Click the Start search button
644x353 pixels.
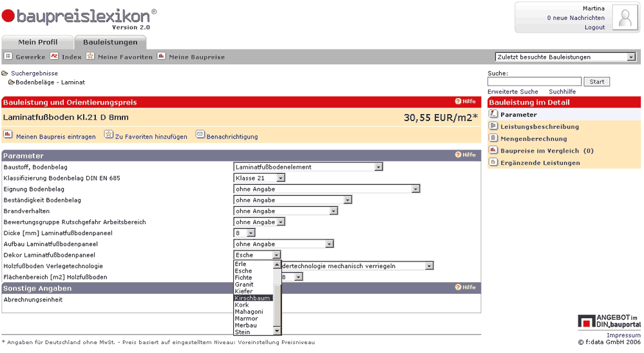(597, 81)
